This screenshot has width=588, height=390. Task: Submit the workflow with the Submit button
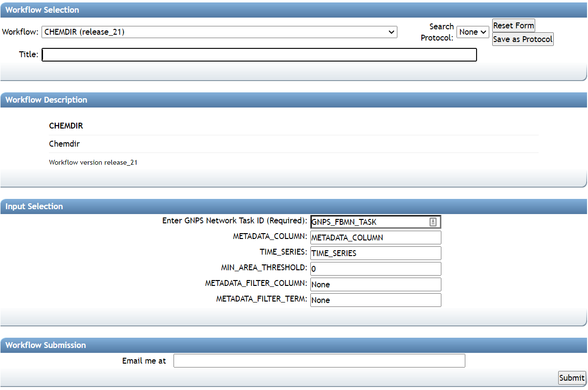(572, 378)
